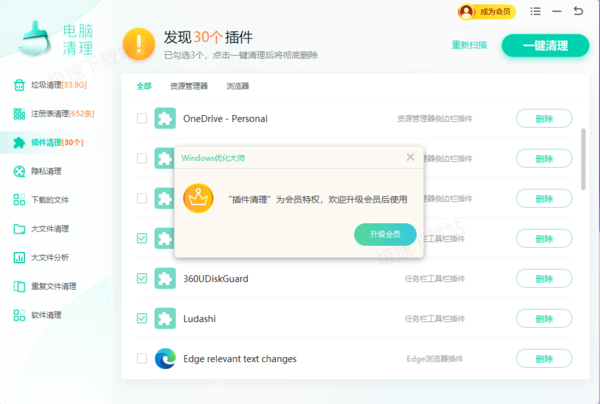Click the 发现30个插件 heading
This screenshot has height=404, width=600.
point(208,37)
